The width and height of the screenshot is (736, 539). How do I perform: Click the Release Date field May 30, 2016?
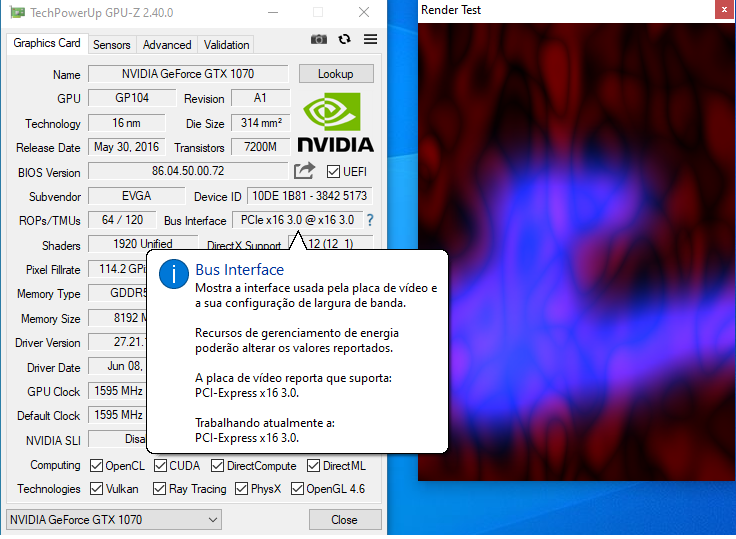click(127, 147)
